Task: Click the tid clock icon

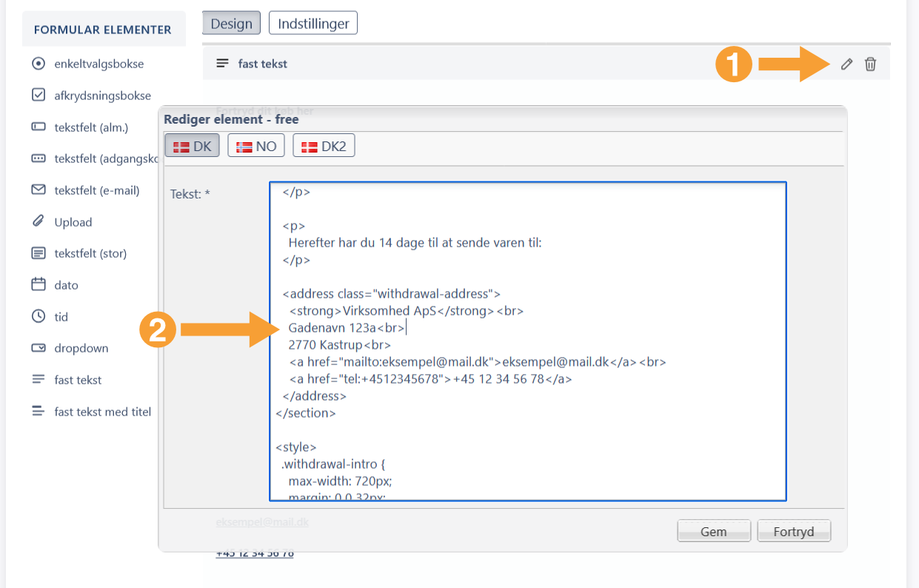Action: coord(39,316)
